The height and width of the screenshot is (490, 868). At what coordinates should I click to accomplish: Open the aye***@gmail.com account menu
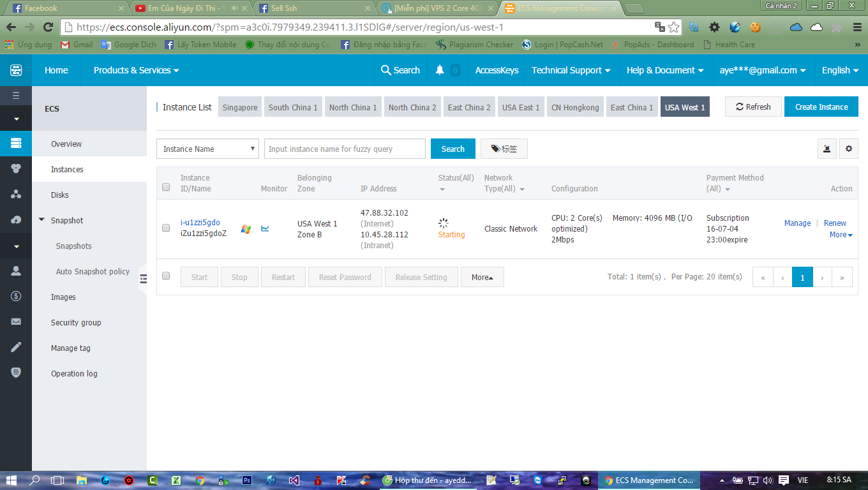coord(763,70)
